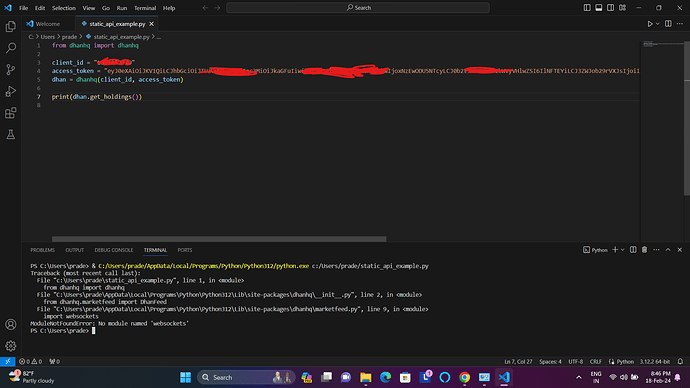The height and width of the screenshot is (388, 690).
Task: Open the Terminal menu in menu bar
Action: click(145, 8)
